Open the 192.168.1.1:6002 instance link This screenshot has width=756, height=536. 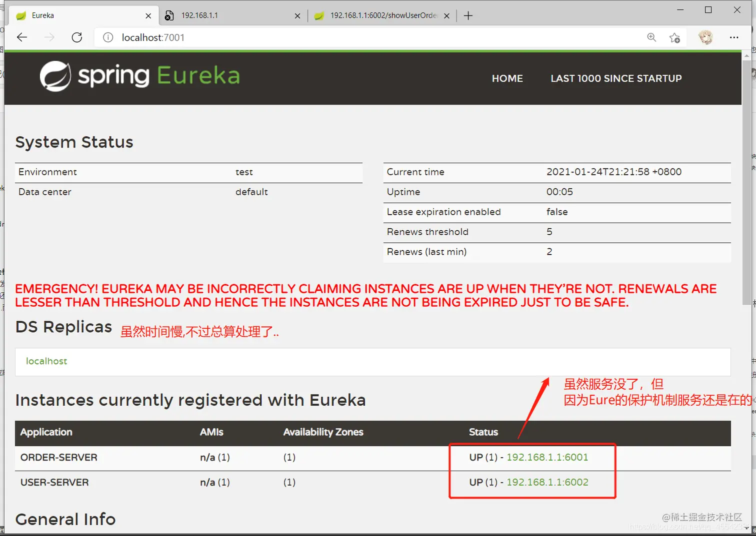(547, 482)
